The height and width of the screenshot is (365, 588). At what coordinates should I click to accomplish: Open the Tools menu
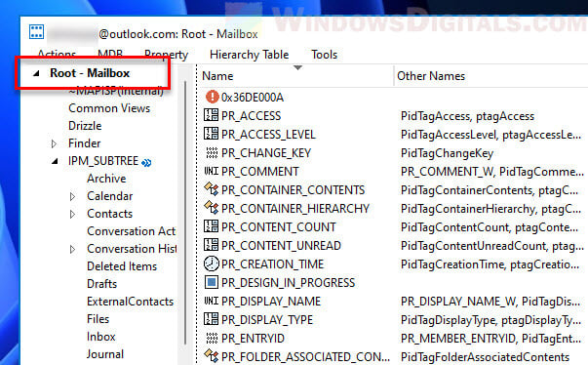click(325, 55)
